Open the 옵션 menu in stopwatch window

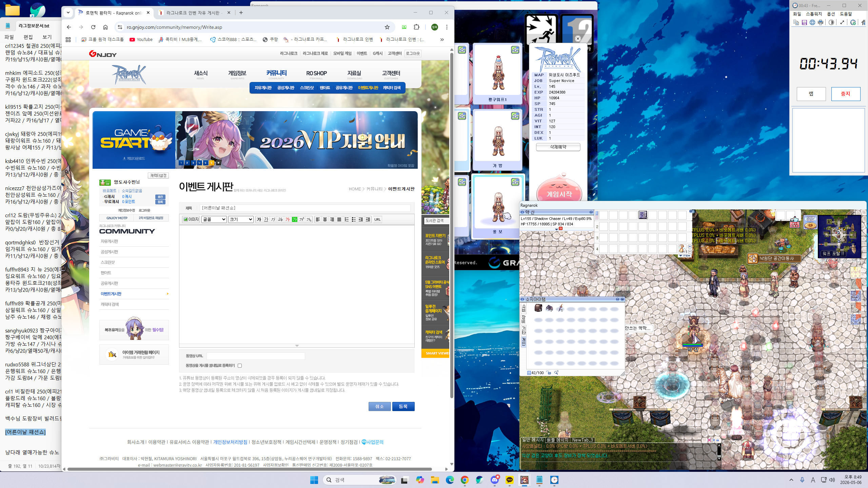click(831, 14)
